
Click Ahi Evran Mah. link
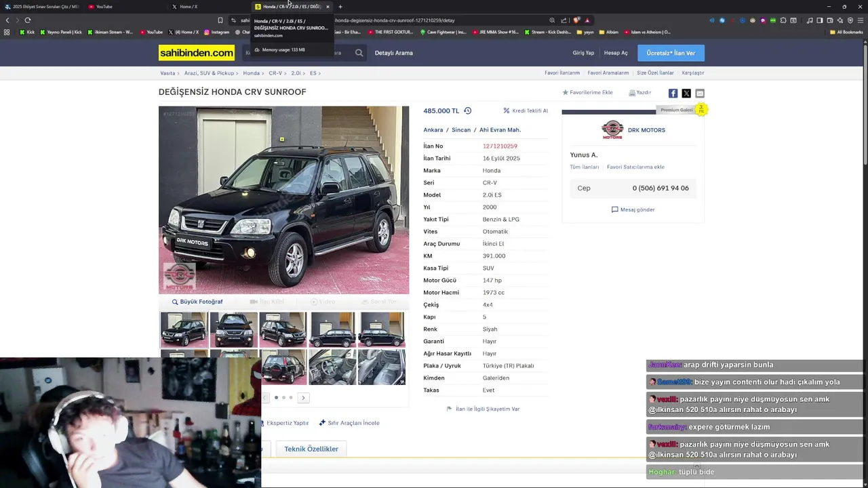(x=500, y=130)
